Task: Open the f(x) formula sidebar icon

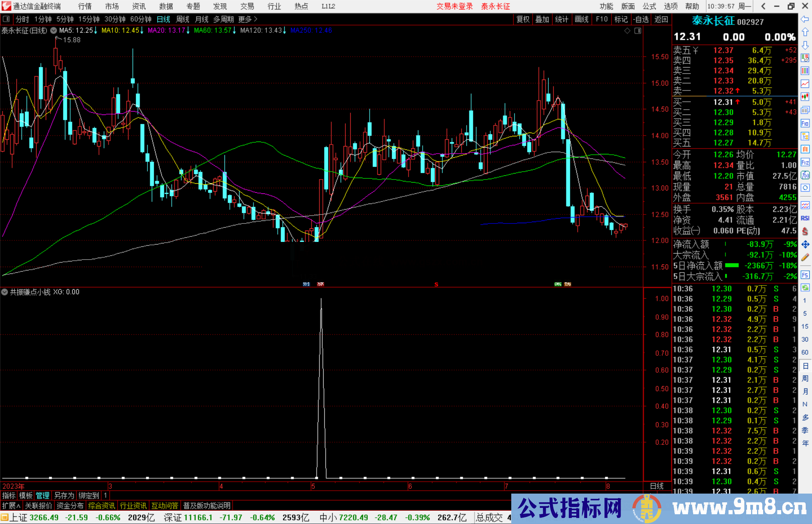Action: click(805, 175)
